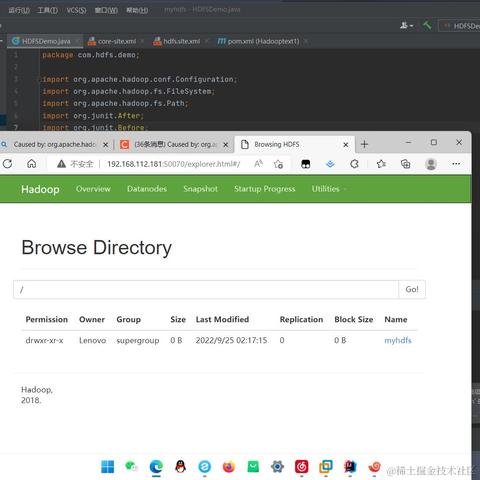The image size is (480, 480).
Task: Open the browser settings and more menu
Action: (x=456, y=164)
